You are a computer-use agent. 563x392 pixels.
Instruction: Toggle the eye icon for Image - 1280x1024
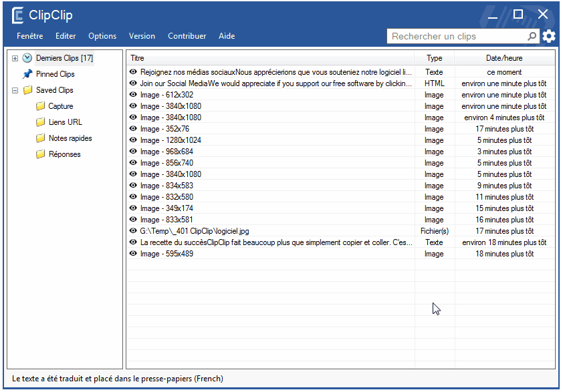(x=133, y=140)
